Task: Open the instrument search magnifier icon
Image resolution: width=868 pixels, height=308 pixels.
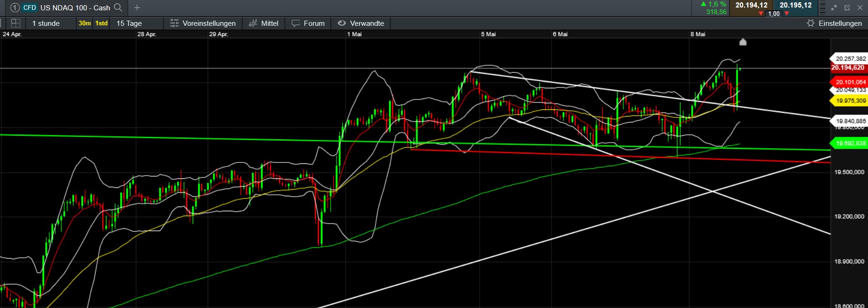Action: click(x=118, y=8)
